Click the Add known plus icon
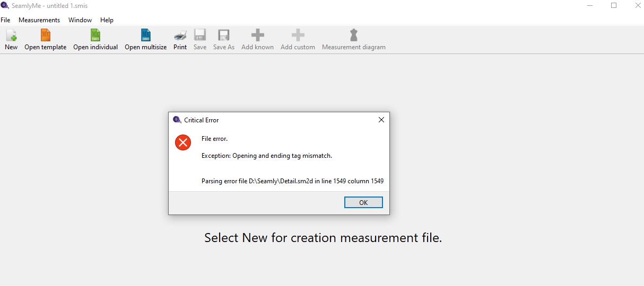Screen dimensions: 644x286 coord(257,36)
